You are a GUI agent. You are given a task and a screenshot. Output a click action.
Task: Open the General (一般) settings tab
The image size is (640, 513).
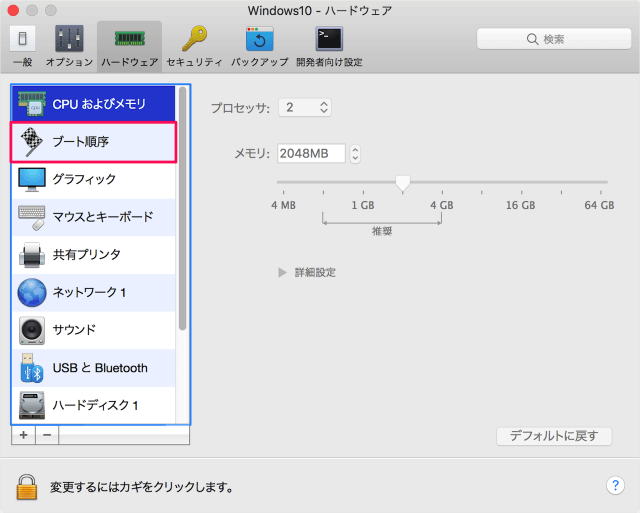[x=22, y=47]
